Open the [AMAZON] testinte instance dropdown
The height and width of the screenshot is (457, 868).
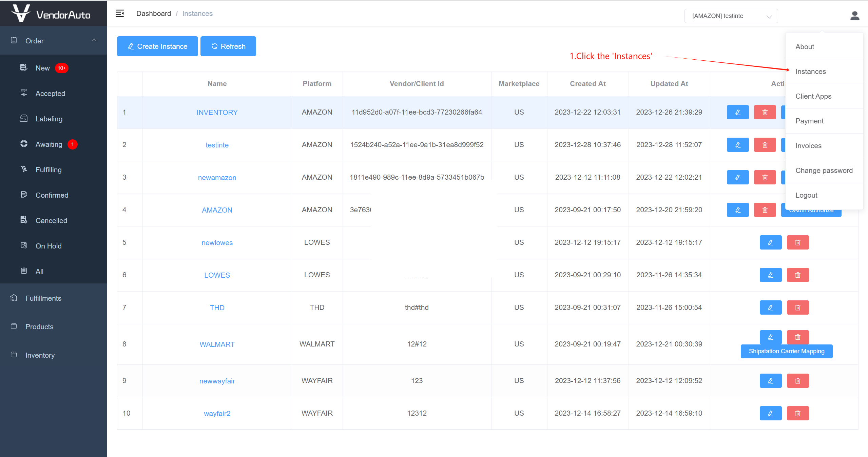(731, 16)
